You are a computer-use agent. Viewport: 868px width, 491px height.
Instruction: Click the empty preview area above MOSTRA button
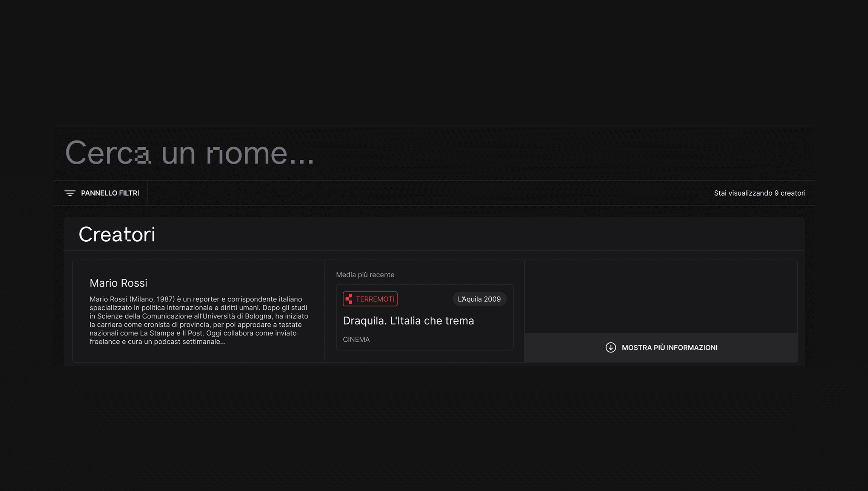(x=660, y=296)
